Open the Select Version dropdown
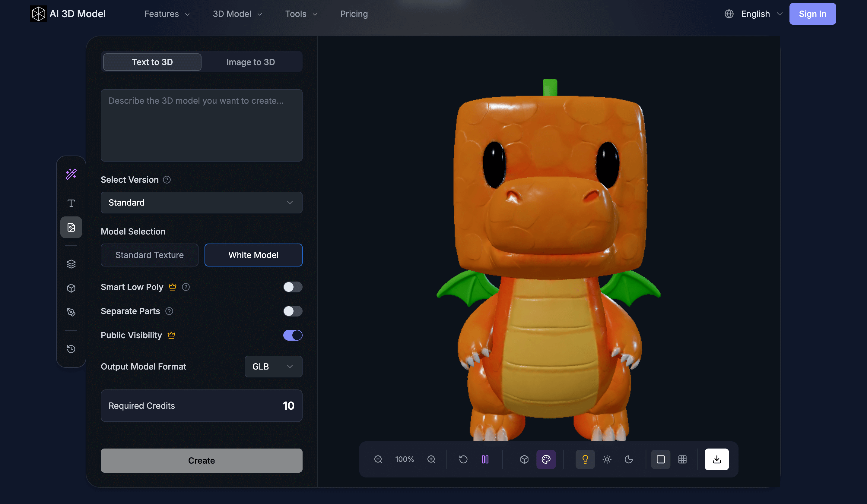This screenshot has width=867, height=504. pos(201,203)
